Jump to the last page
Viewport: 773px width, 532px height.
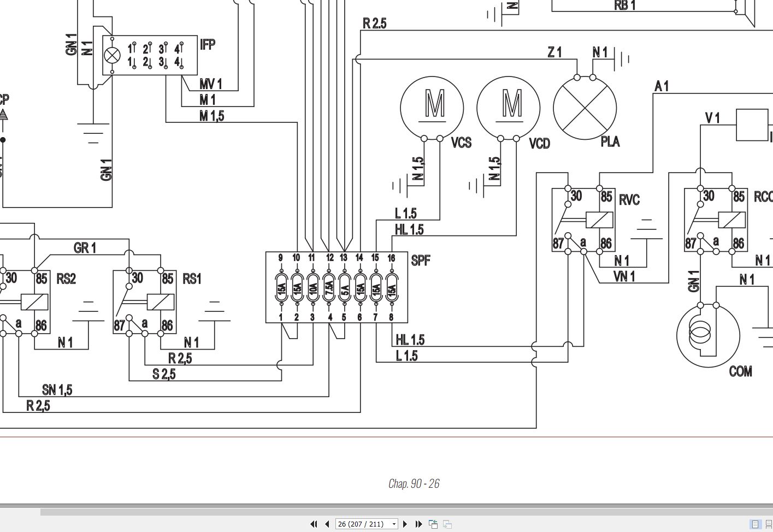tap(418, 524)
